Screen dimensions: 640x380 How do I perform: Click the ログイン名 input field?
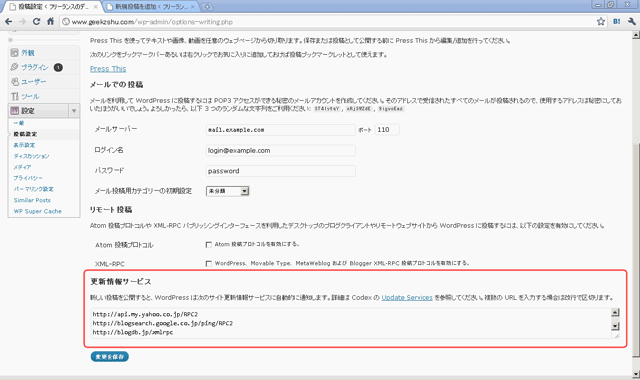point(280,151)
